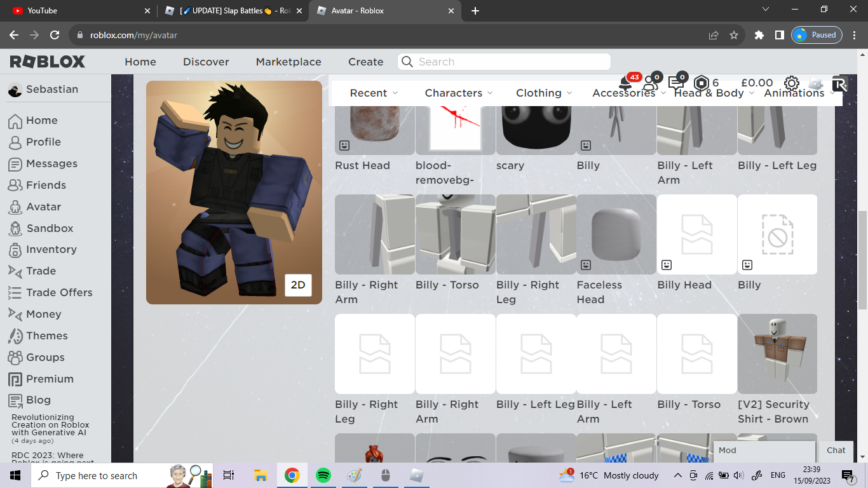Open the Chrome side panel icon
Image resolution: width=868 pixels, height=488 pixels.
point(780,36)
